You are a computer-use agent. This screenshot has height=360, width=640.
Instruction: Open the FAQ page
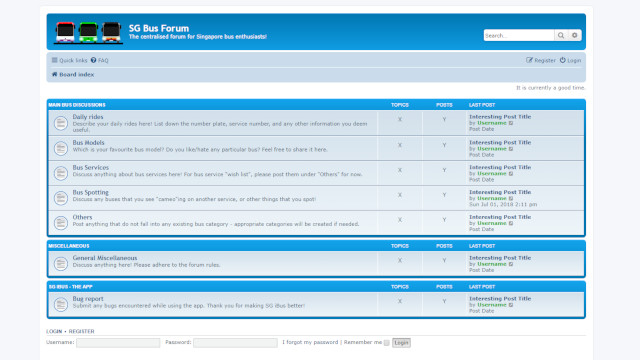(100, 60)
